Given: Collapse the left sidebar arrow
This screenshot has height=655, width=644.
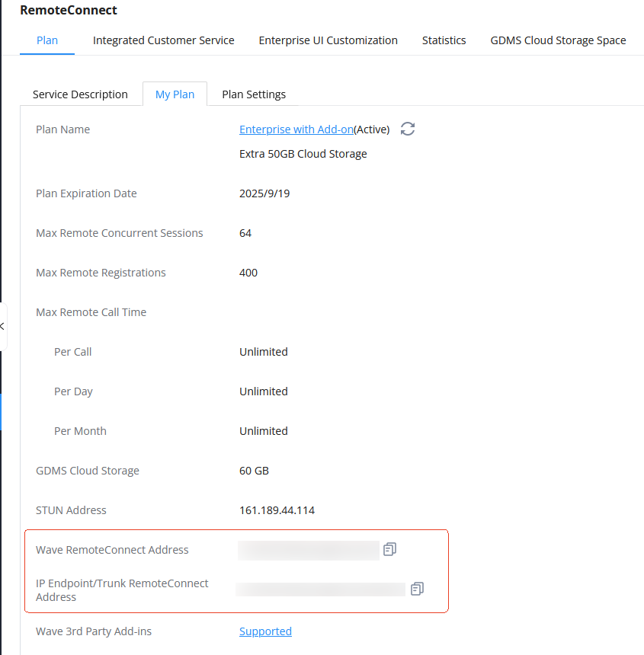Looking at the screenshot, I should point(2,326).
